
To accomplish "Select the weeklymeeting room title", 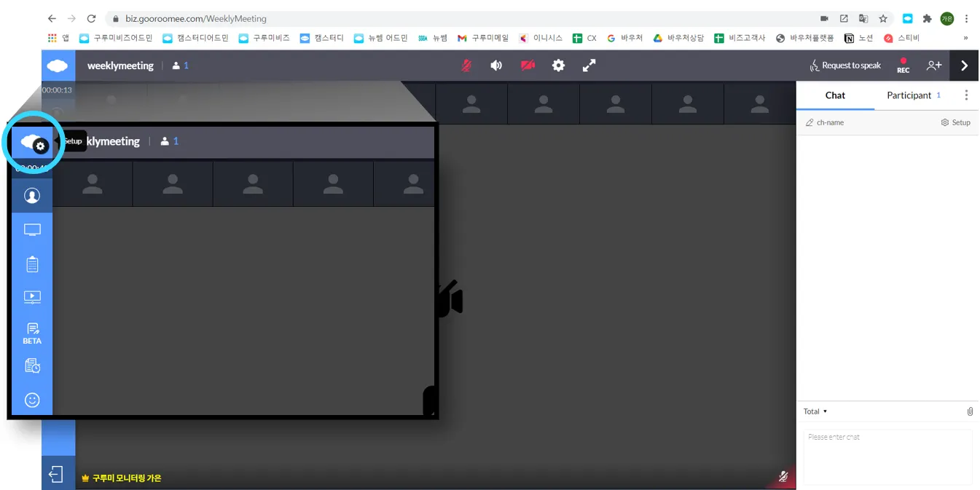I will [120, 66].
